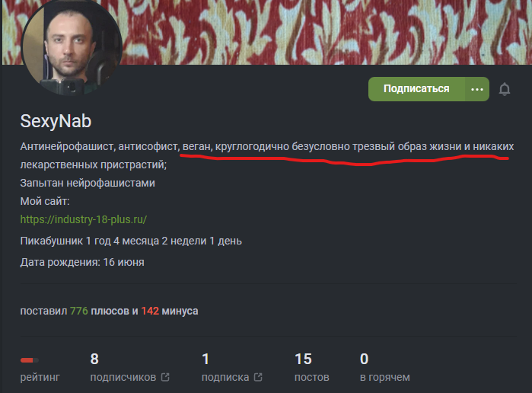Click the notification bell icon
This screenshot has width=532, height=393.
point(504,89)
